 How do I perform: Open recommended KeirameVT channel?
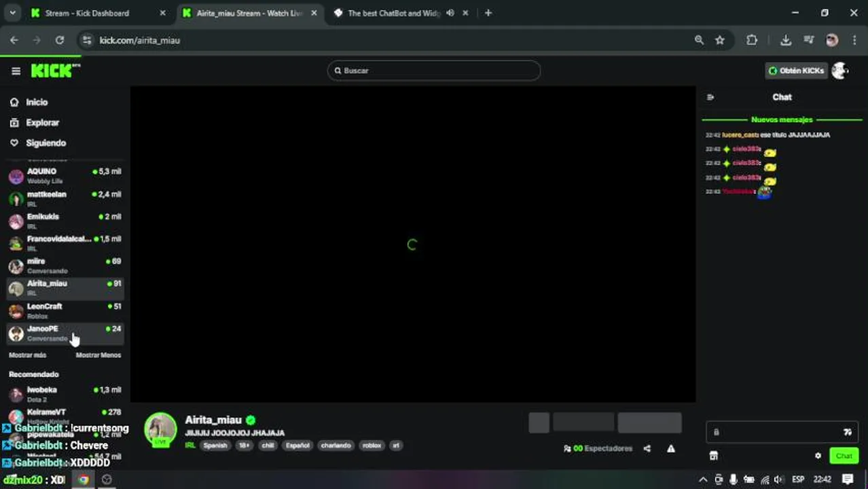(65, 416)
